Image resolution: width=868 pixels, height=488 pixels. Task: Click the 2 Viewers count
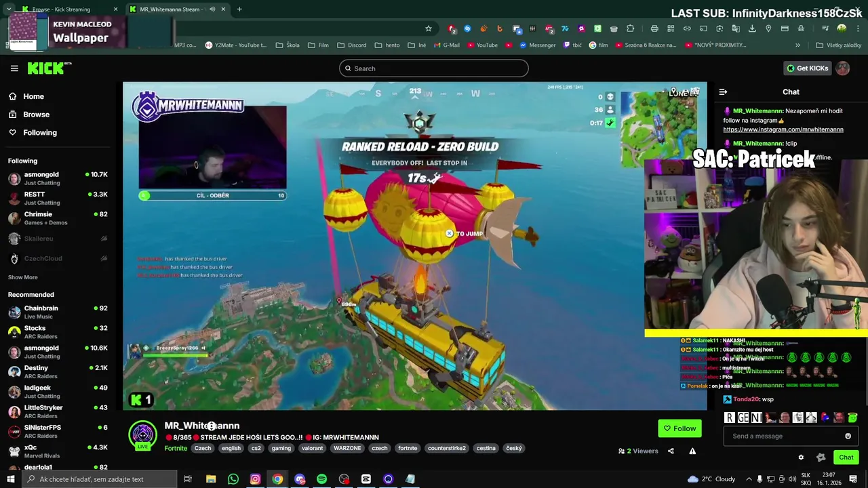638,451
